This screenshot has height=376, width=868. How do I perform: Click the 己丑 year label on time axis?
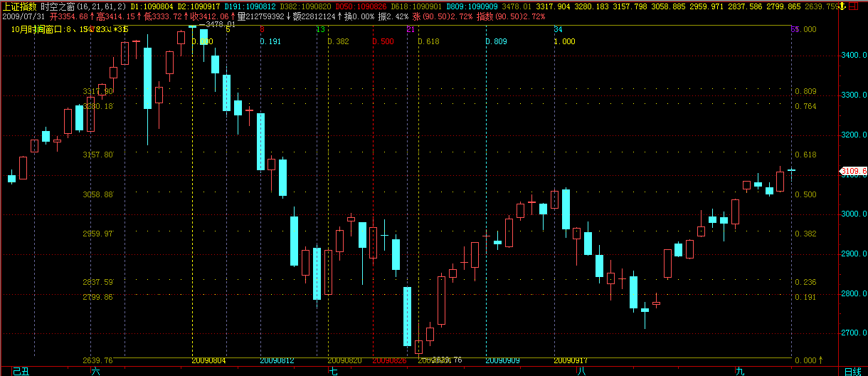click(x=23, y=371)
